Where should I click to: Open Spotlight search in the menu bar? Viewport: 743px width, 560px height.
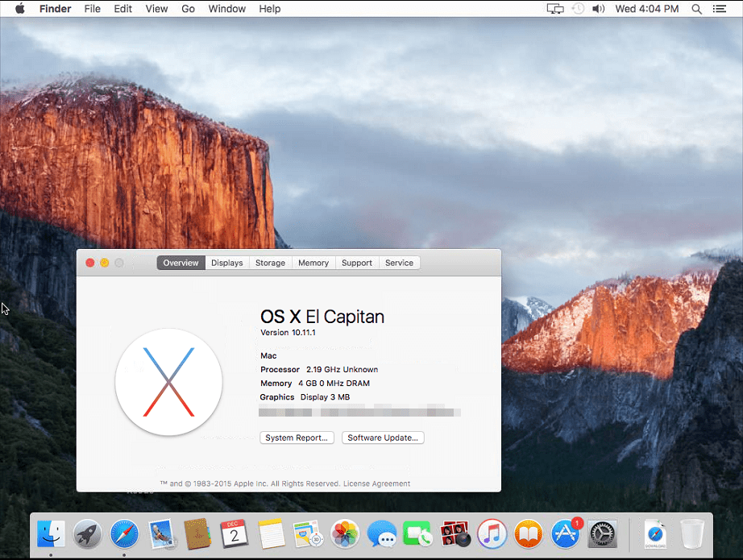tap(695, 8)
